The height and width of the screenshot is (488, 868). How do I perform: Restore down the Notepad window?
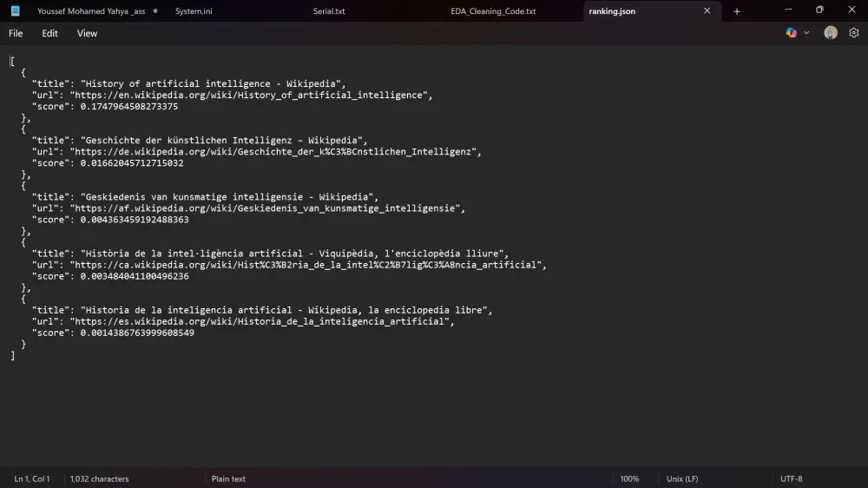tap(820, 10)
